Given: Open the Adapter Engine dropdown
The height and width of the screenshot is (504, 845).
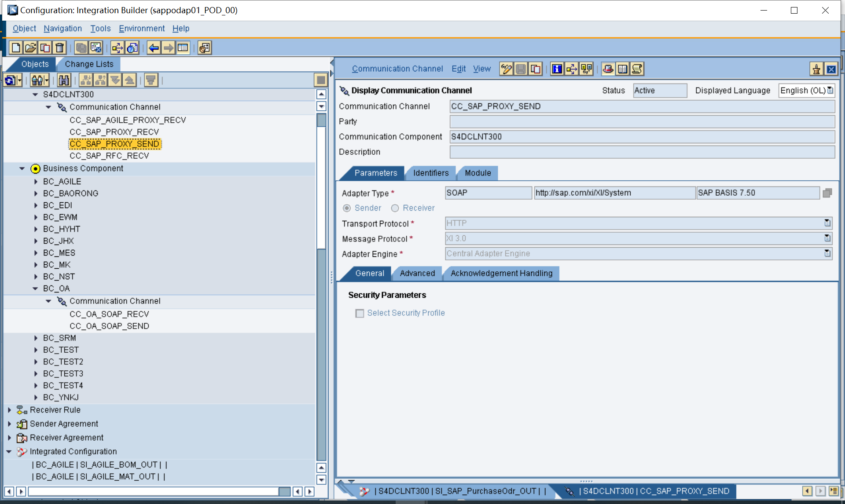Looking at the screenshot, I should coord(827,253).
